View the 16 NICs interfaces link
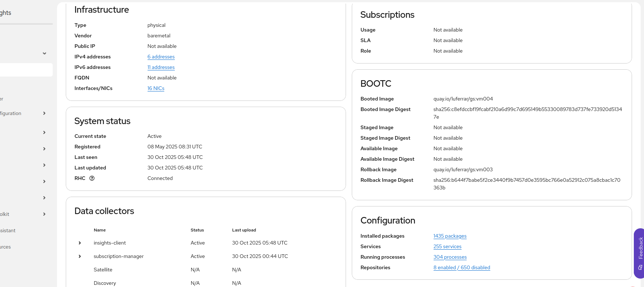This screenshot has width=644, height=287. click(x=156, y=88)
